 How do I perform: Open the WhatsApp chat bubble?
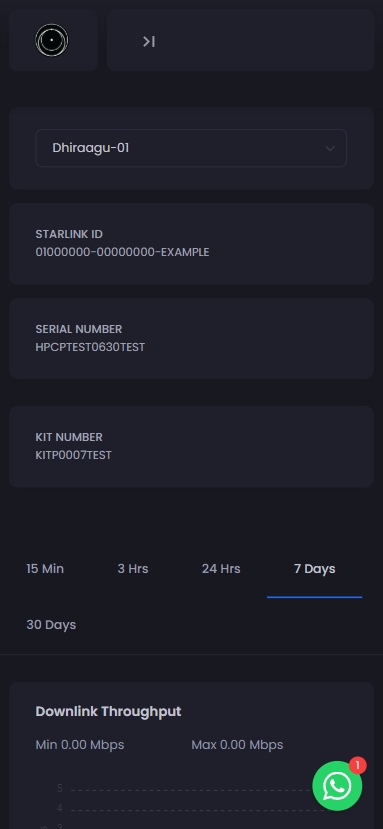[x=337, y=786]
